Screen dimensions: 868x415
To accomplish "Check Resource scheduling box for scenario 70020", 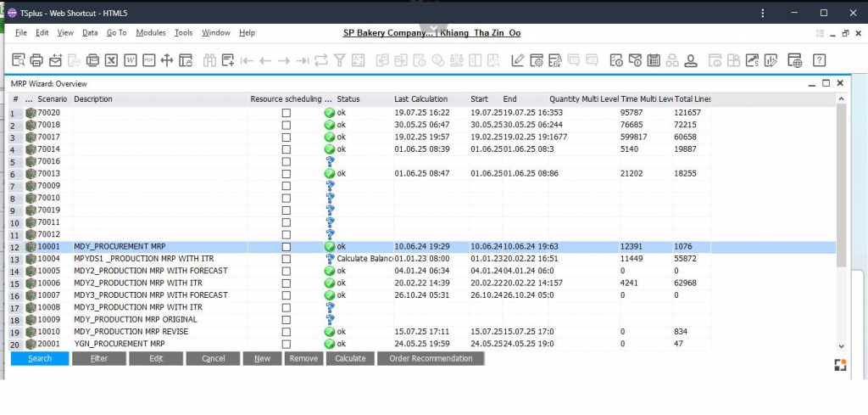I will [x=287, y=113].
